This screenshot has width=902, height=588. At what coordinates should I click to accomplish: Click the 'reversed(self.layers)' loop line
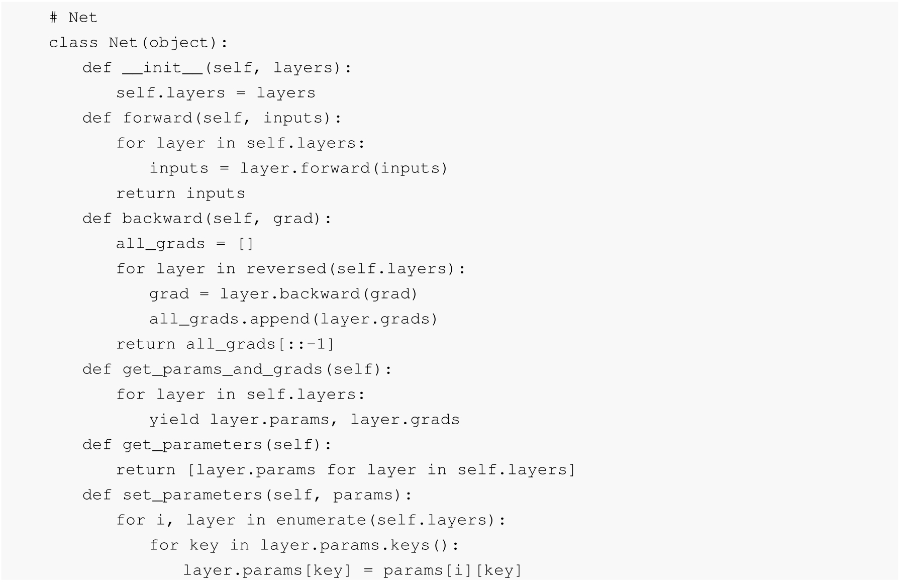(x=291, y=269)
